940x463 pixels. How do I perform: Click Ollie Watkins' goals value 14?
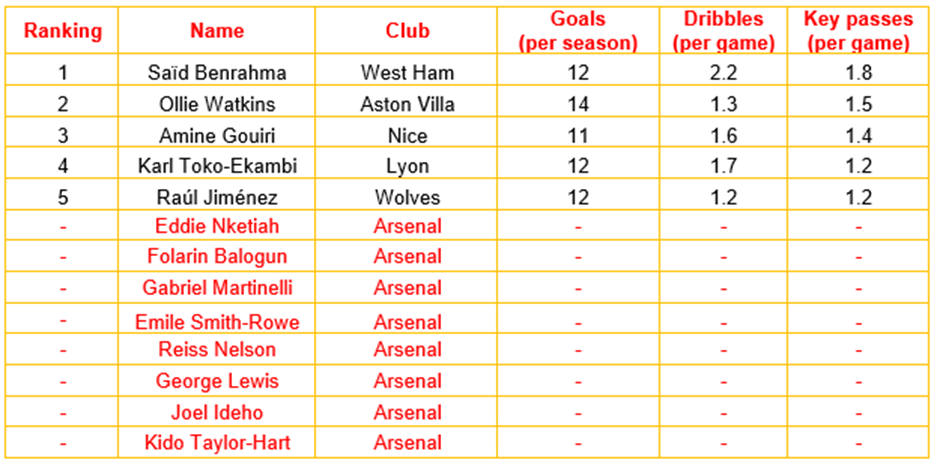578,104
